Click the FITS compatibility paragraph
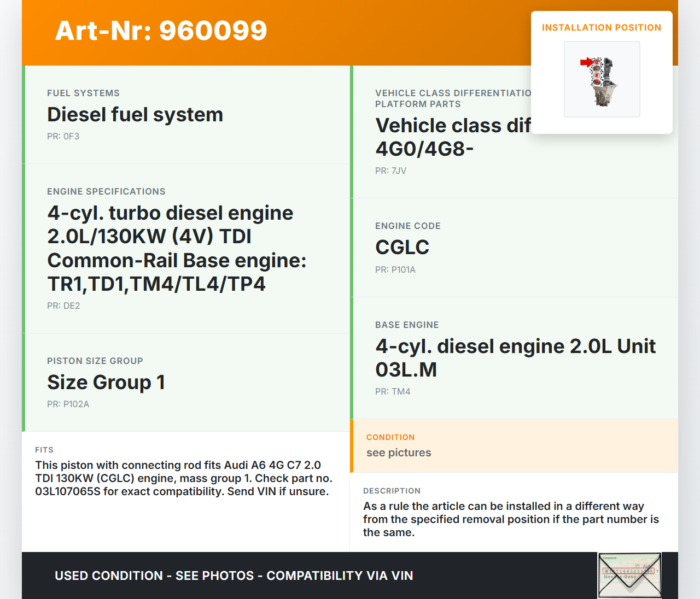700x599 pixels. pos(184,478)
